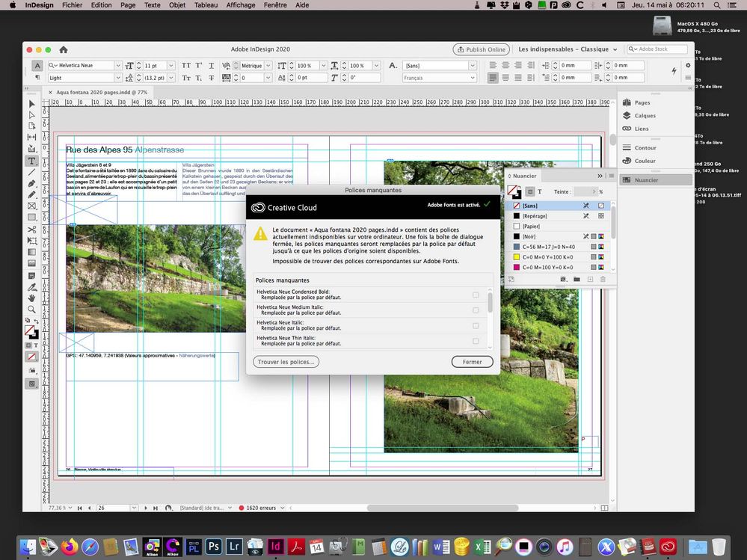Pick the Hand tool

point(32,298)
